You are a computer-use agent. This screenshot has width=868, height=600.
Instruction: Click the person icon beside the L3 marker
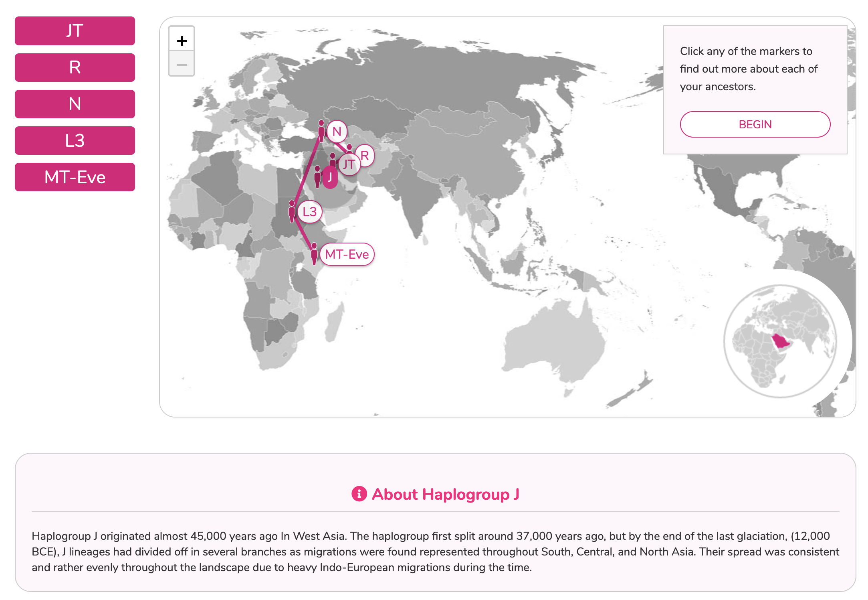[x=292, y=211]
